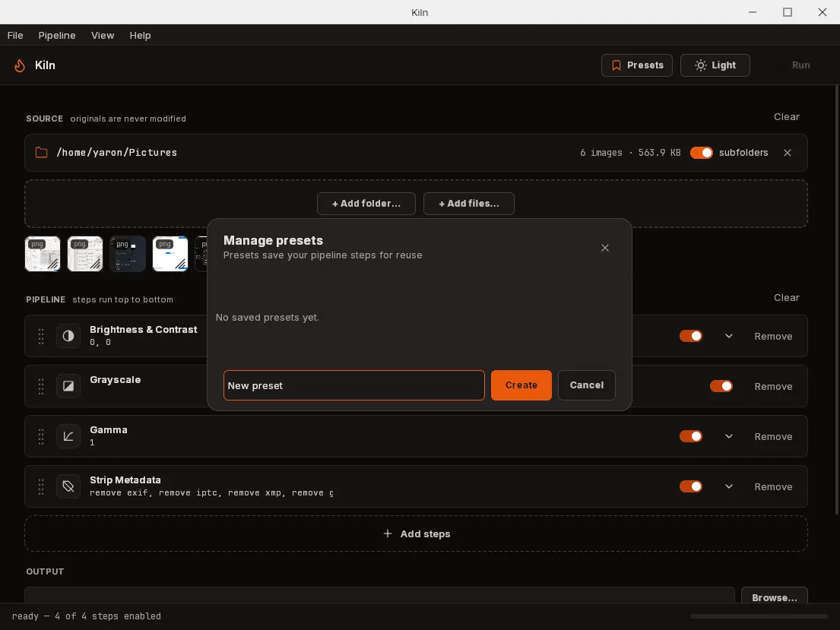Click the Add files button

[469, 204]
